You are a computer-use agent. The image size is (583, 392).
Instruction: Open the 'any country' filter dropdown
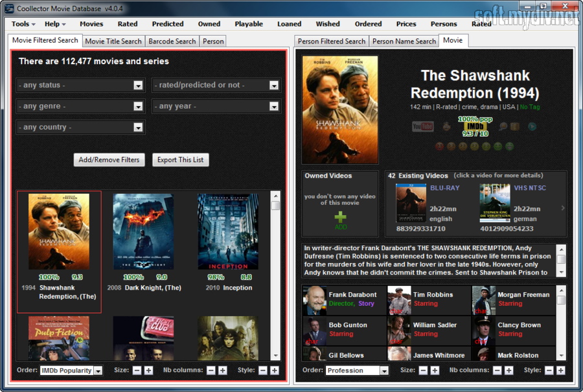coord(80,127)
